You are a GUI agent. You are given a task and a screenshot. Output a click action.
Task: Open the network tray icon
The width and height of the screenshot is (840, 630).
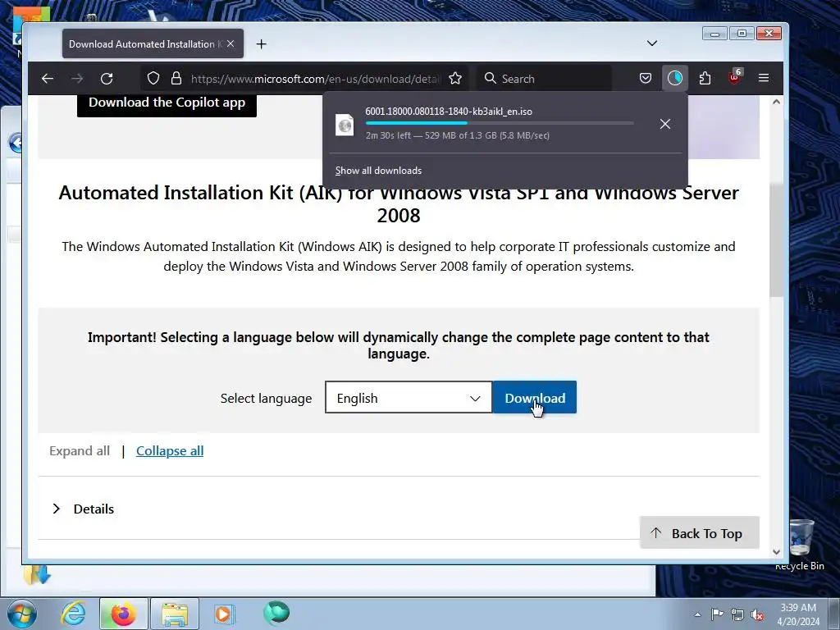point(737,614)
